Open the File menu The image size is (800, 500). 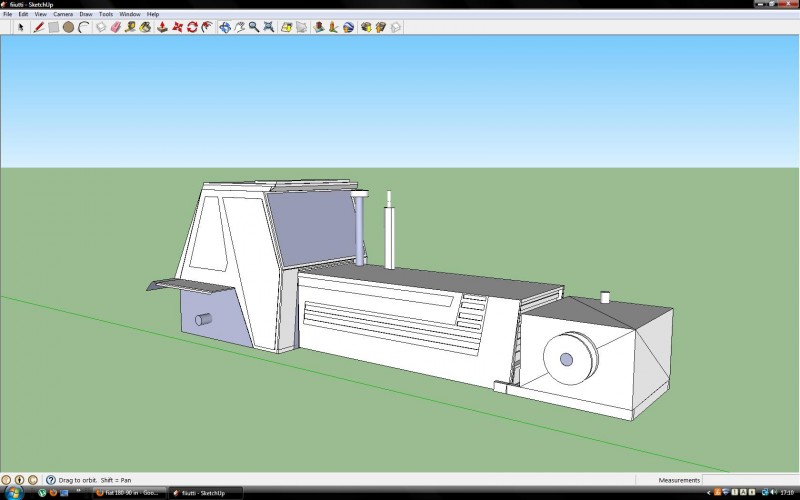[8, 14]
